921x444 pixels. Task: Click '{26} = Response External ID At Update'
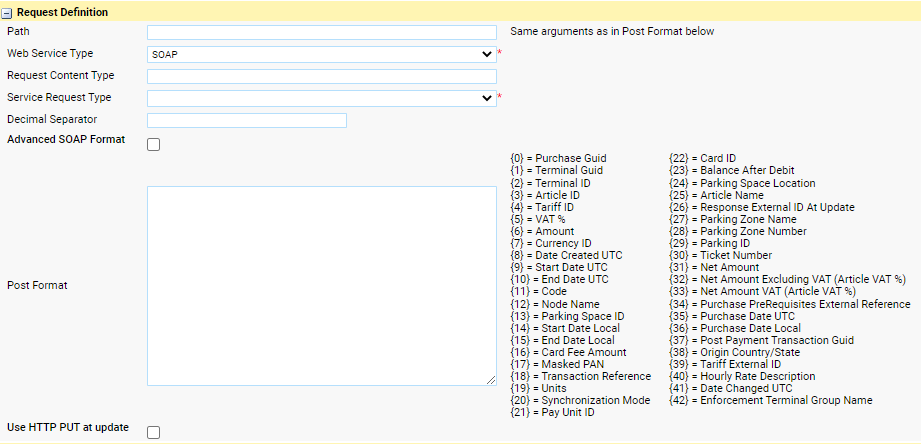[x=762, y=207]
